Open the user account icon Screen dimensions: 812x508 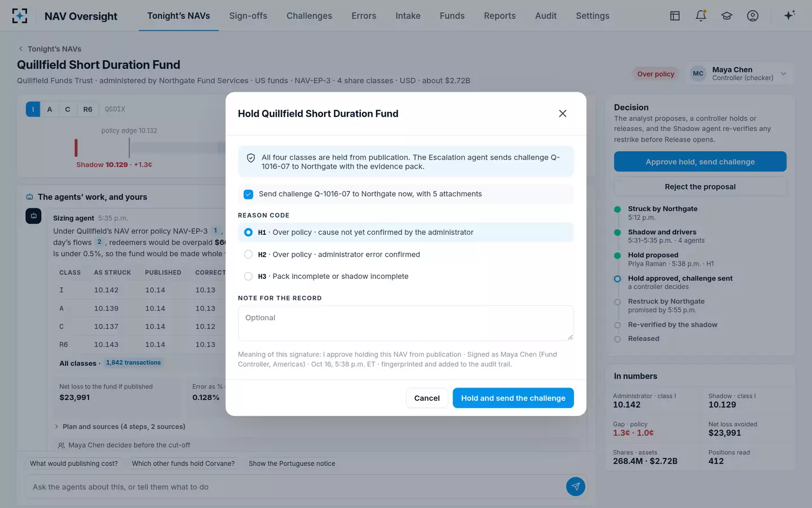753,16
